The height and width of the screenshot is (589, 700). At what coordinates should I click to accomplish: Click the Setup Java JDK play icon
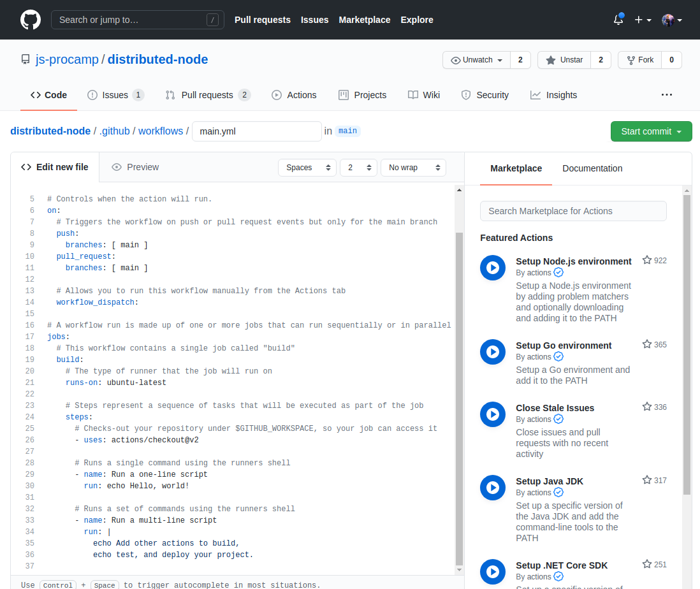(493, 488)
